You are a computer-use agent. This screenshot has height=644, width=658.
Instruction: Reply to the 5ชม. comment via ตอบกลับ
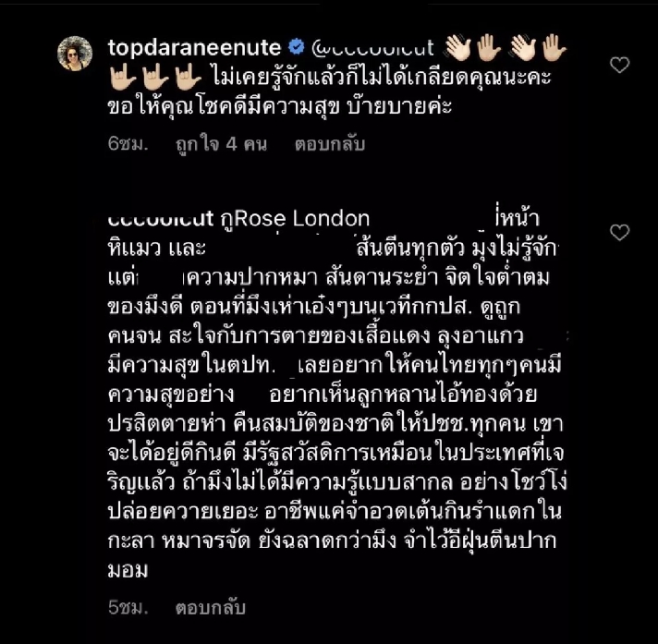click(x=210, y=607)
